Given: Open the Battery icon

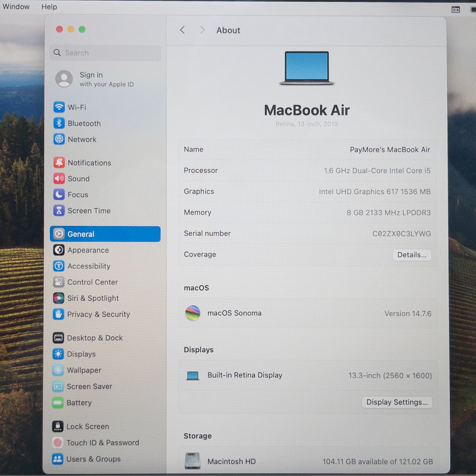Looking at the screenshot, I should tap(58, 402).
